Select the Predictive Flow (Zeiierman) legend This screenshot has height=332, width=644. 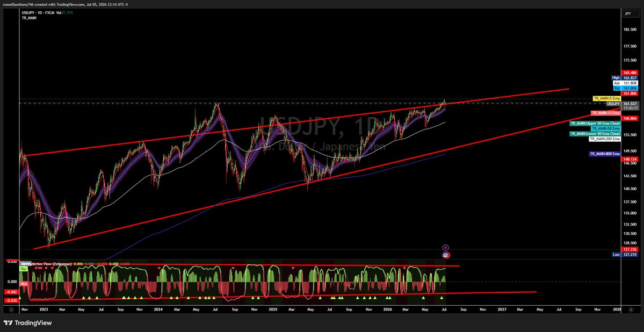pyautogui.click(x=48, y=264)
